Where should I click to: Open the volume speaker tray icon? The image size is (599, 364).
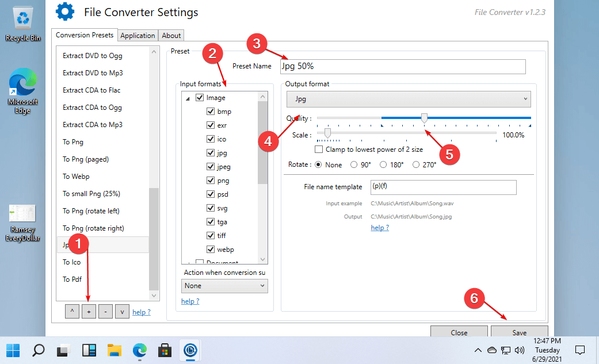click(x=520, y=350)
